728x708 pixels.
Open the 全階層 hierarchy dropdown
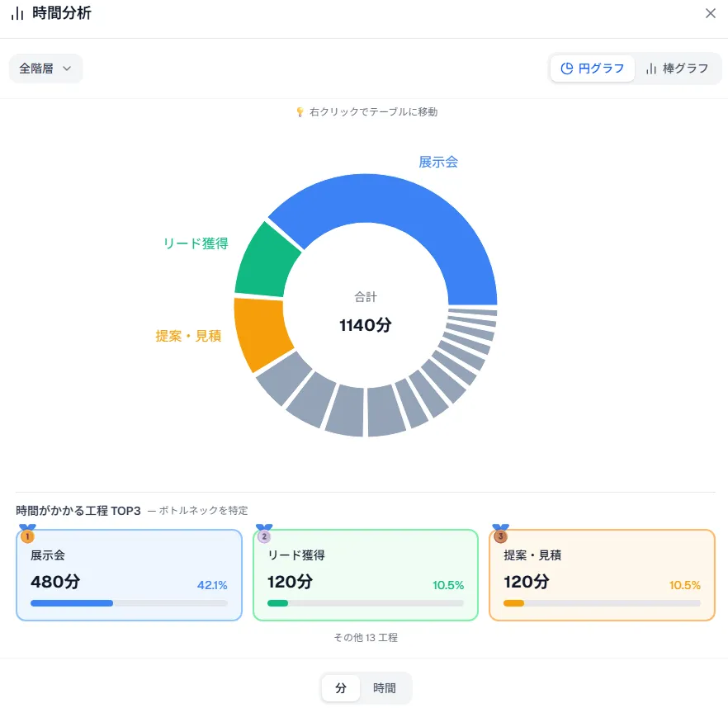click(x=45, y=68)
